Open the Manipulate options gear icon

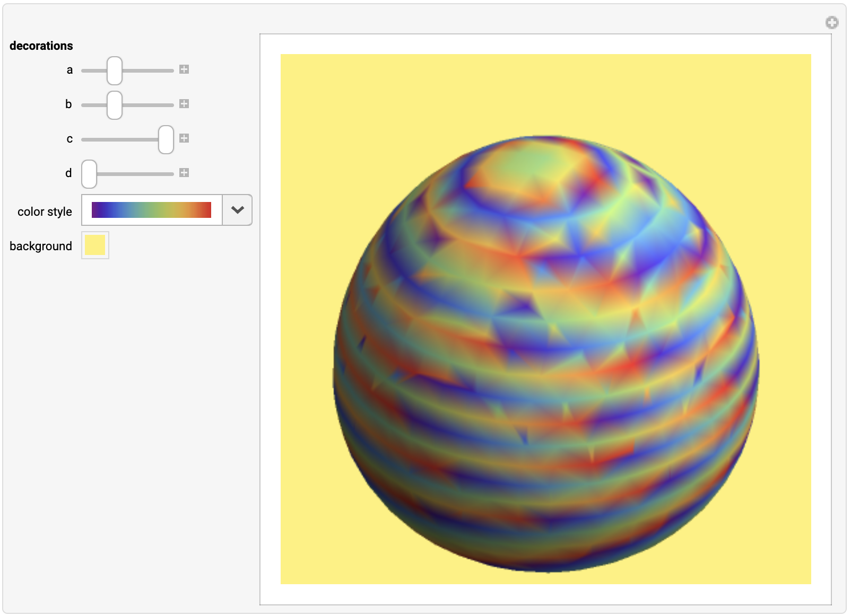tap(833, 22)
